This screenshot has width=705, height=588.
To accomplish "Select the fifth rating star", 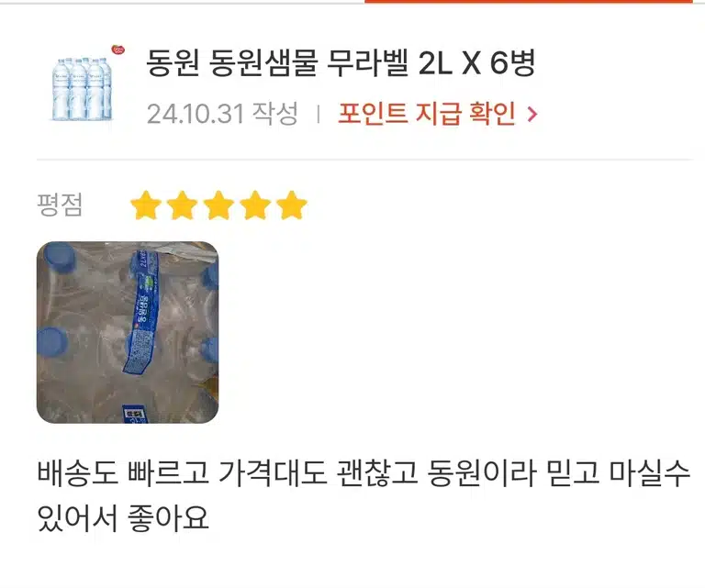I will click(291, 205).
